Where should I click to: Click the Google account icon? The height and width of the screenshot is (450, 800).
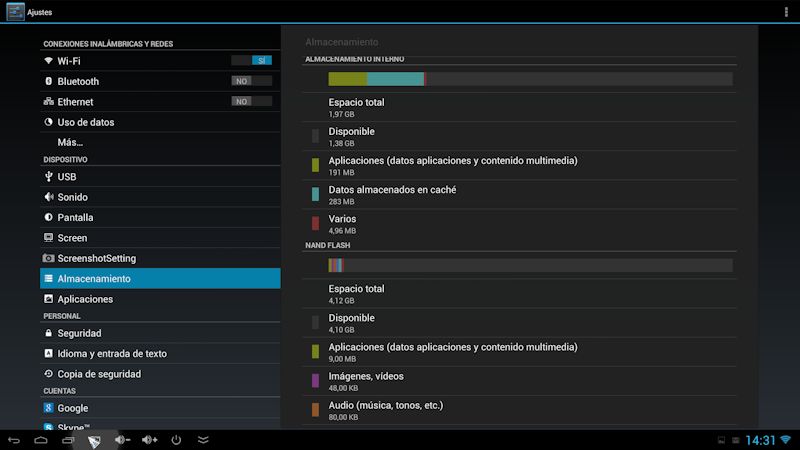(x=48, y=408)
